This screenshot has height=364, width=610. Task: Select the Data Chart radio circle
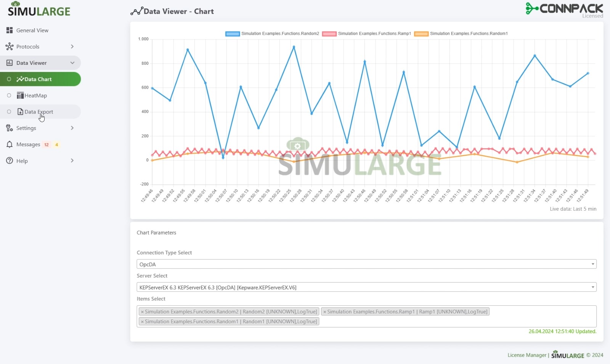[x=9, y=79]
